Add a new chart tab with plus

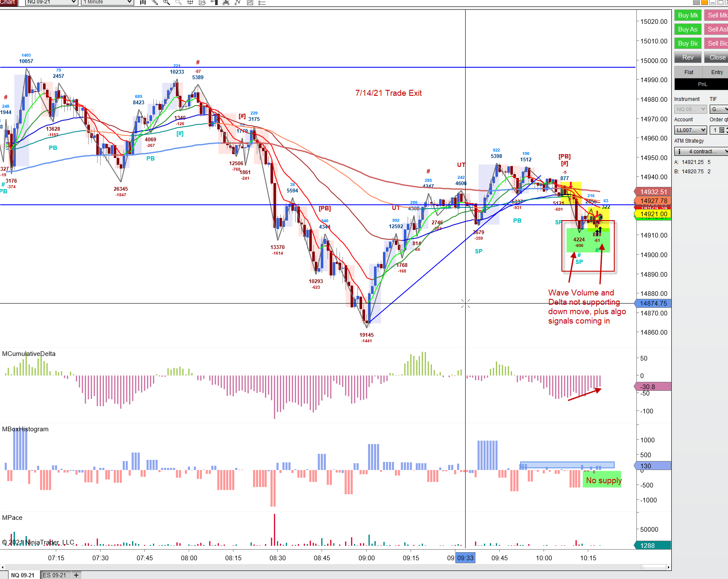pyautogui.click(x=76, y=575)
